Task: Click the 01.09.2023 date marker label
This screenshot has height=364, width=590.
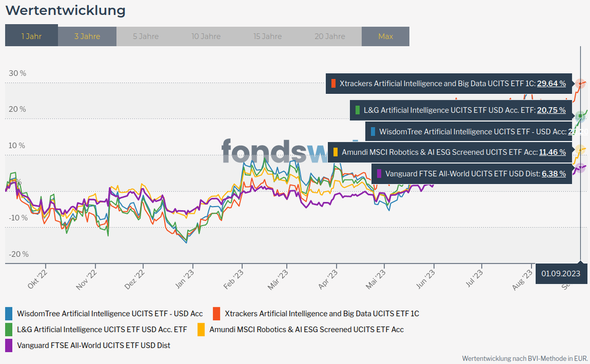Action: 559,273
